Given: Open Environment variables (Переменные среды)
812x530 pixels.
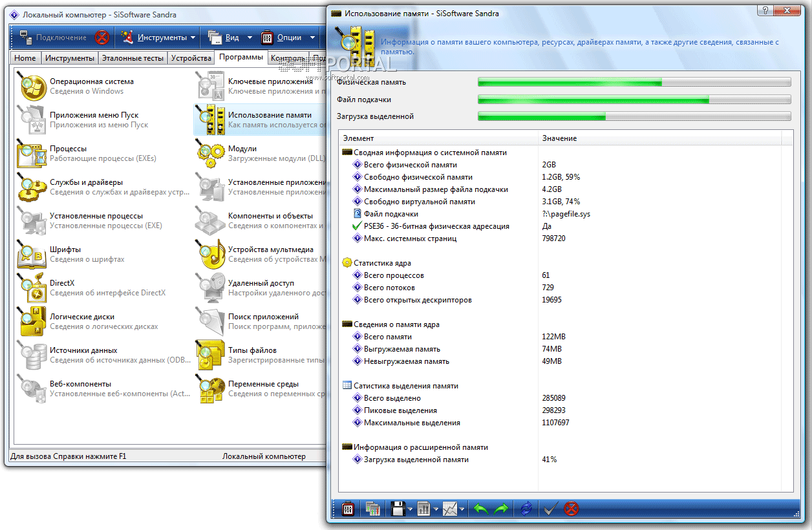Looking at the screenshot, I should click(x=260, y=389).
